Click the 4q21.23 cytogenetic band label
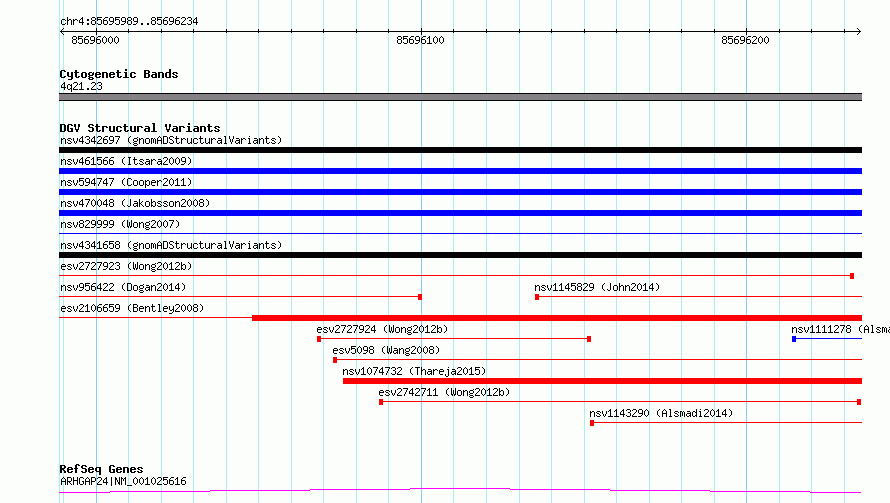Image resolution: width=890 pixels, height=503 pixels. point(81,86)
